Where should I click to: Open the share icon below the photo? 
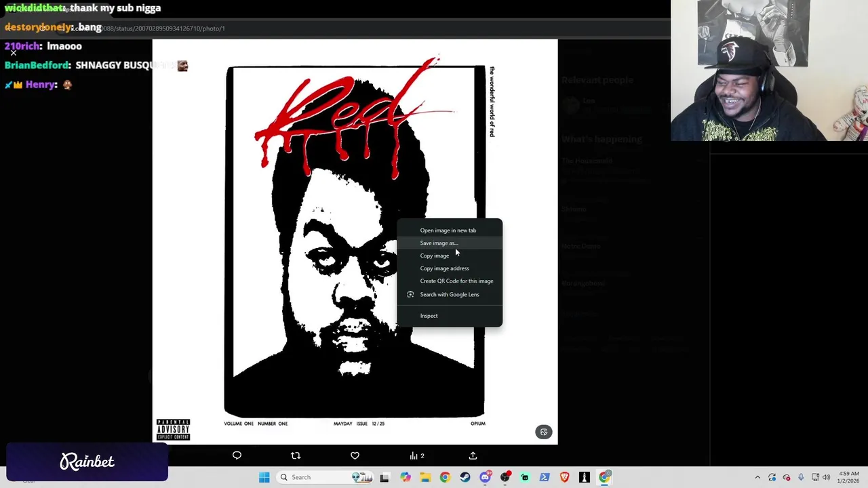tap(473, 455)
